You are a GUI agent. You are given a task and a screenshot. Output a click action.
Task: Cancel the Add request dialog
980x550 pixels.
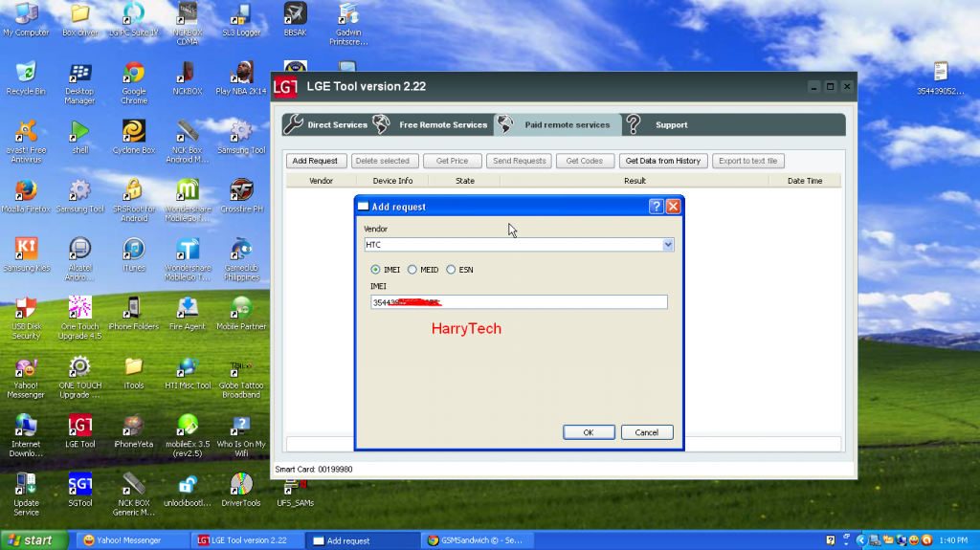pyautogui.click(x=647, y=432)
